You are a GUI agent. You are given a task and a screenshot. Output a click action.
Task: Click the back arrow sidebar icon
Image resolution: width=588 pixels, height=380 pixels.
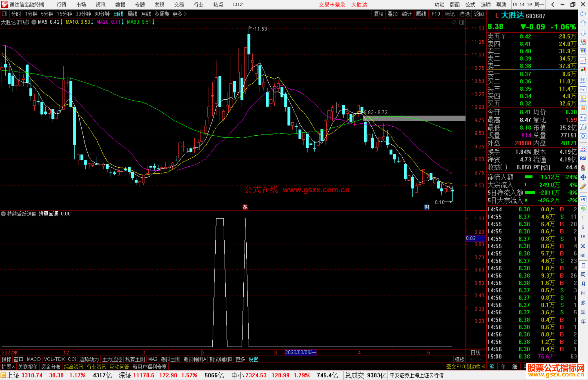pyautogui.click(x=583, y=14)
